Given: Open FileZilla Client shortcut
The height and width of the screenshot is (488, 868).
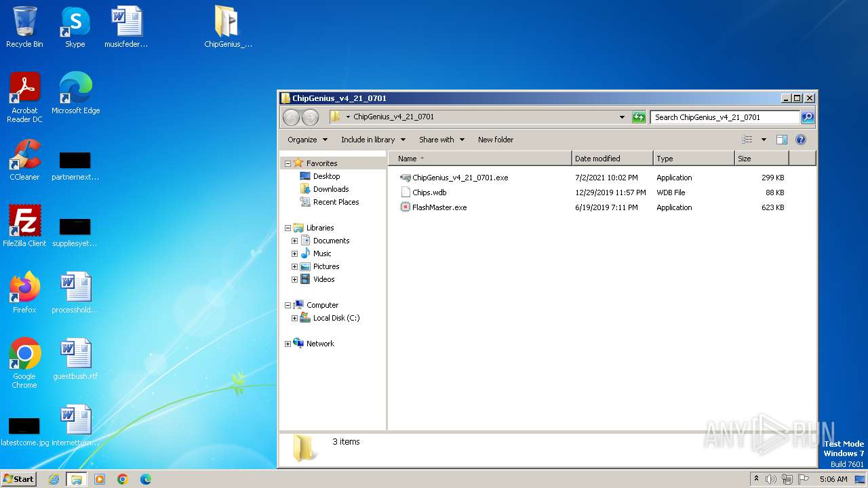Looking at the screenshot, I should click(x=24, y=226).
